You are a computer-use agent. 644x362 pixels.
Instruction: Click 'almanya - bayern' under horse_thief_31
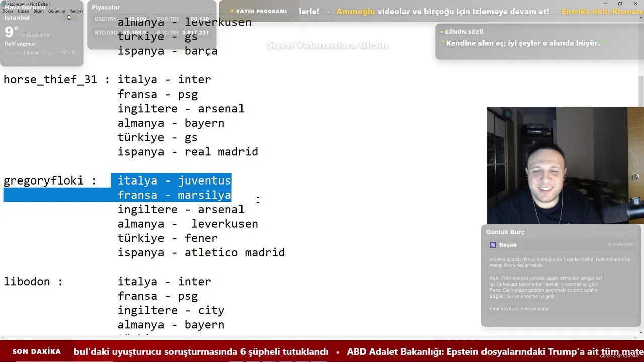[x=171, y=123]
